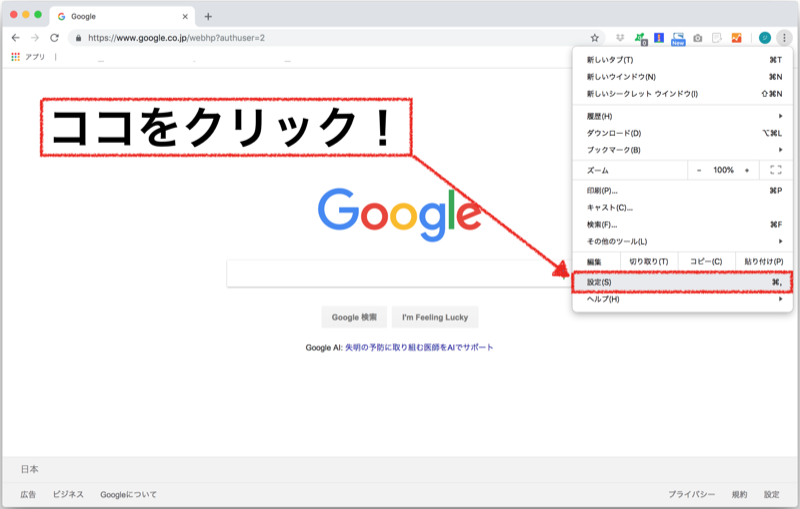Toggle fullscreen icon in zoom row
This screenshot has width=800, height=509.
point(776,170)
